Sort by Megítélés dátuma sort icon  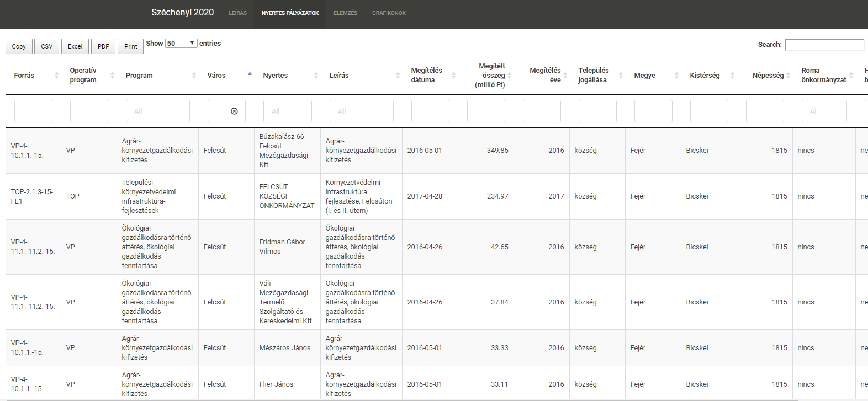pos(453,76)
